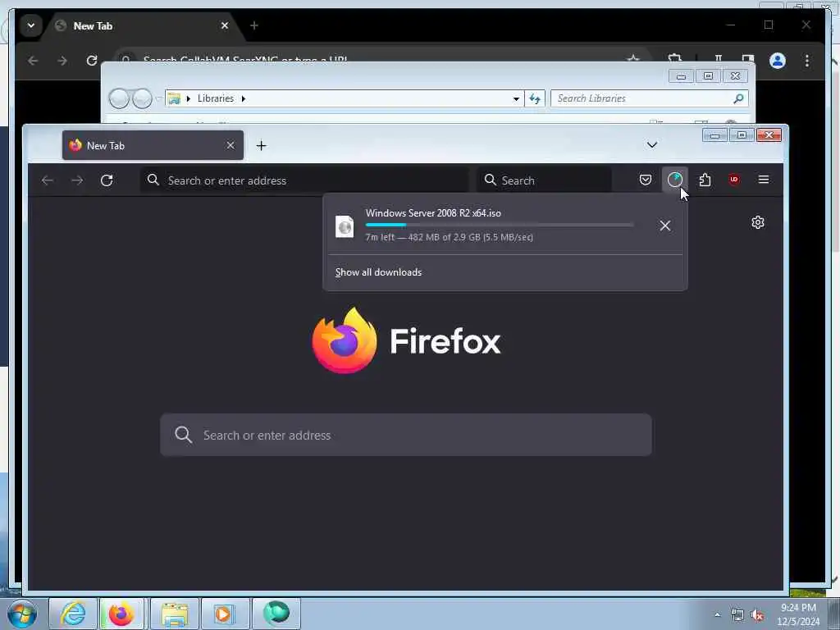Open a new Firefox tab with plus
The image size is (840, 630).
click(x=261, y=146)
